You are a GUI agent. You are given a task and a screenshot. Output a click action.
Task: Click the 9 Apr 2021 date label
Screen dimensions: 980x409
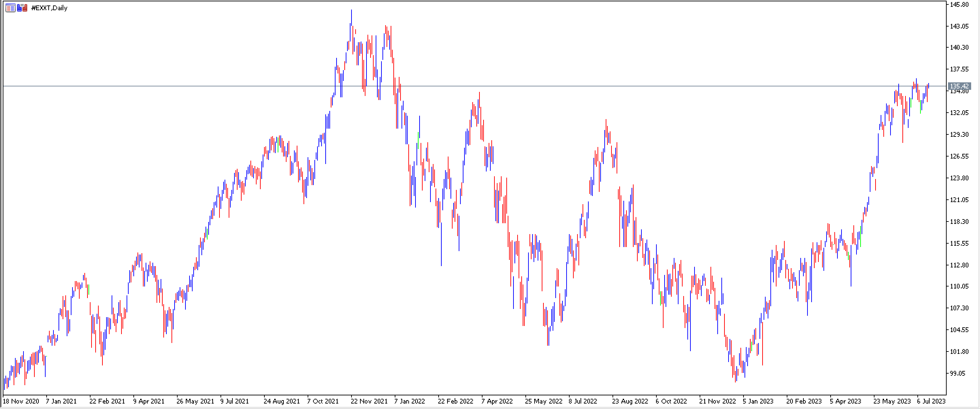149,402
